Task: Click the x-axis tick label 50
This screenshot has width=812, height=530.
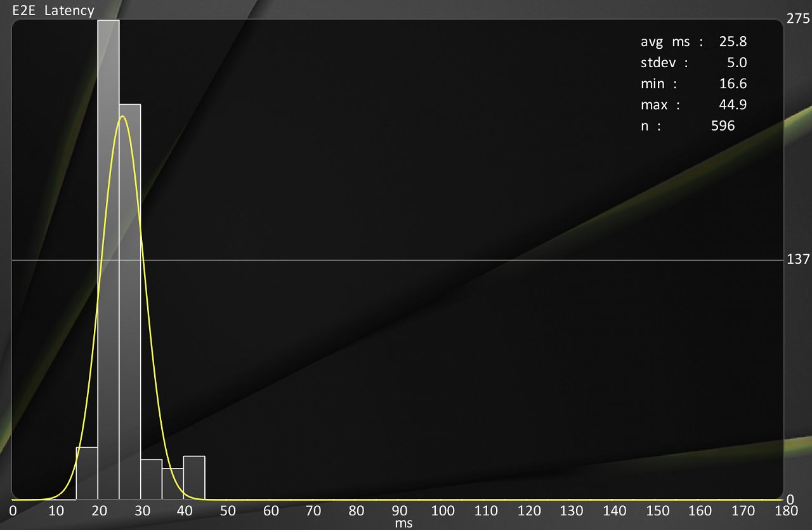Action: (x=228, y=510)
